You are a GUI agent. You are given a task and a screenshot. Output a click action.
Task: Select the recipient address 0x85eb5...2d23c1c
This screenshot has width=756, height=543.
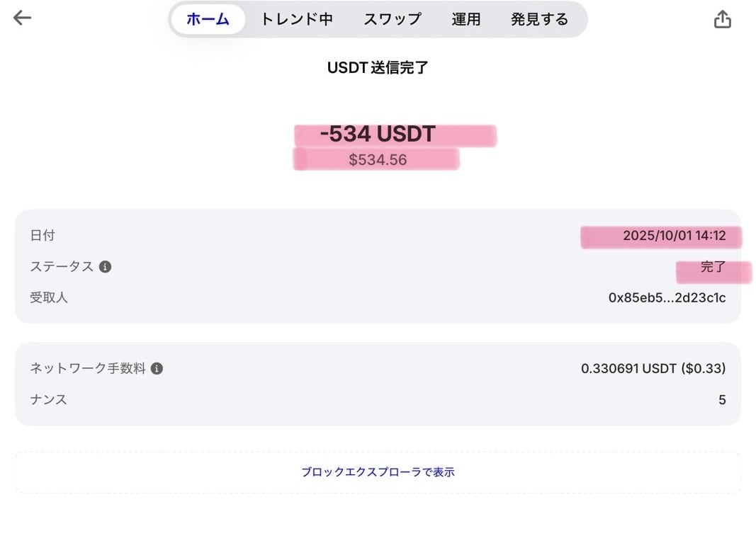667,297
